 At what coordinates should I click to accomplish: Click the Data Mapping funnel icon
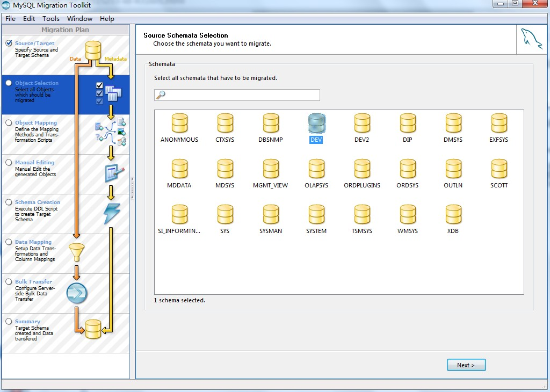pos(76,252)
